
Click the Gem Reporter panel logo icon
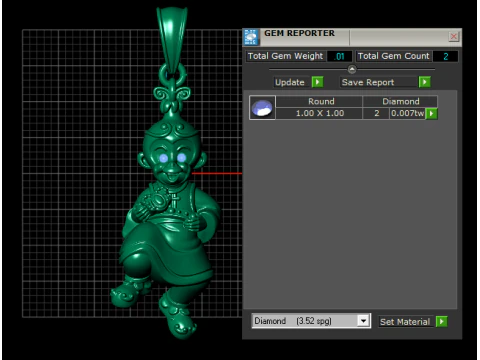pos(251,37)
